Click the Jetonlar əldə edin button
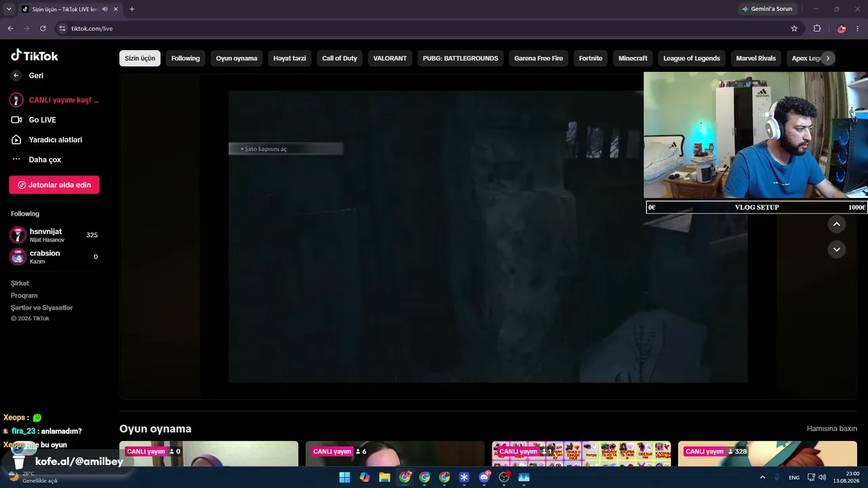 pyautogui.click(x=54, y=185)
